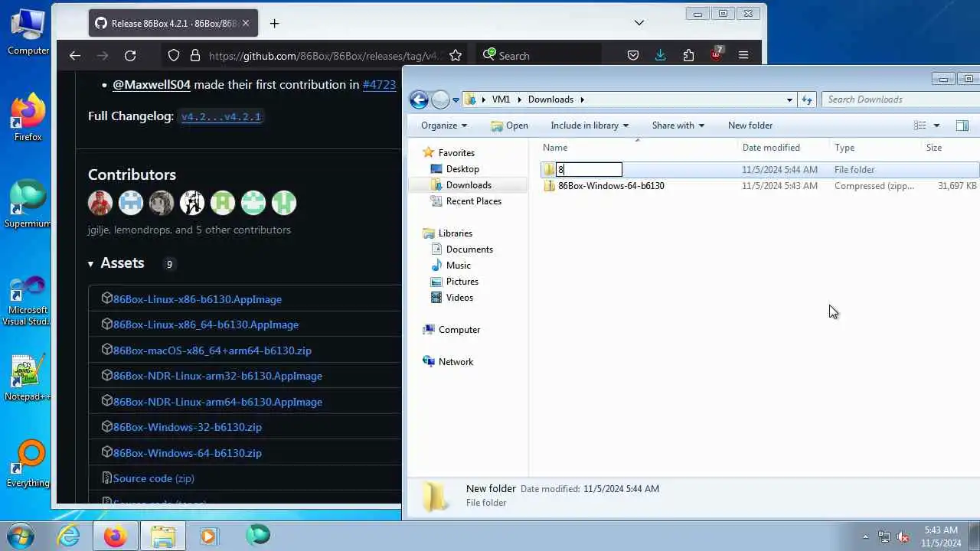Click the uBlock Origin toolbar icon
This screenshot has height=551, width=980.
(716, 54)
